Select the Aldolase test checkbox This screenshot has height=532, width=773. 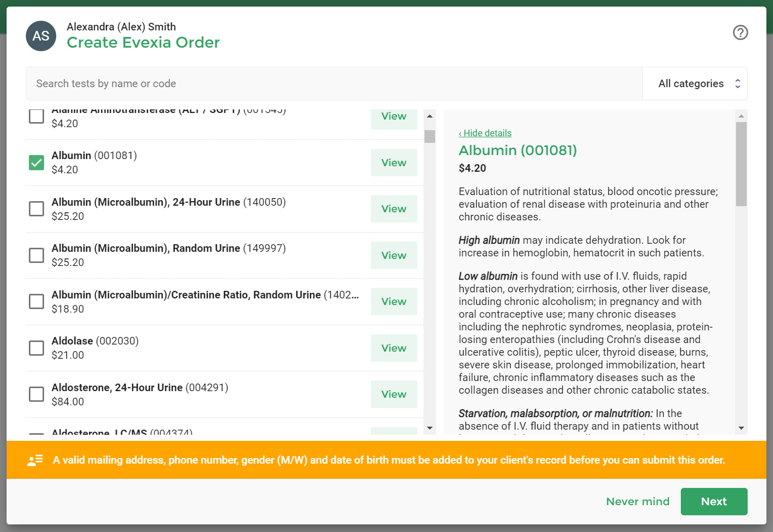point(36,348)
